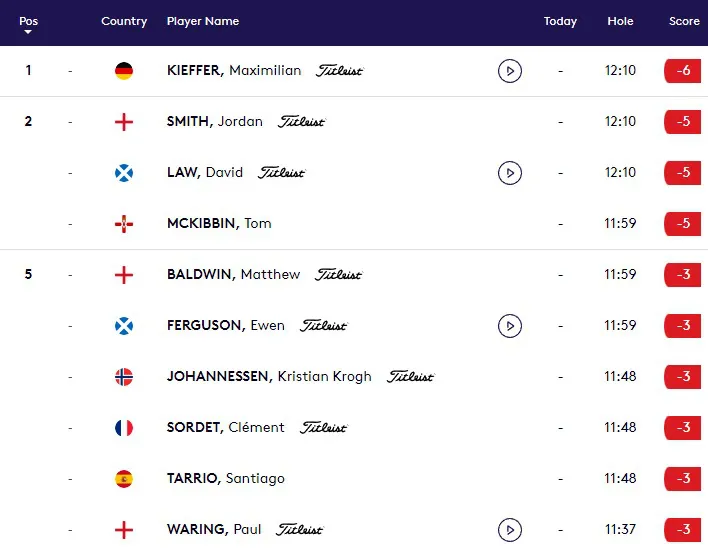Click Titleist logo next to Jordan Smith
This screenshot has width=708, height=551.
[x=302, y=122]
